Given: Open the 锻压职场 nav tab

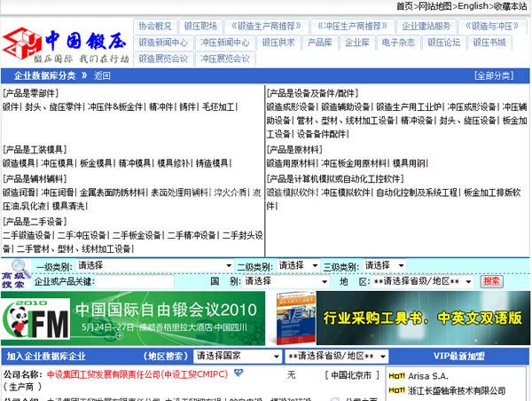Looking at the screenshot, I should pyautogui.click(x=200, y=26).
